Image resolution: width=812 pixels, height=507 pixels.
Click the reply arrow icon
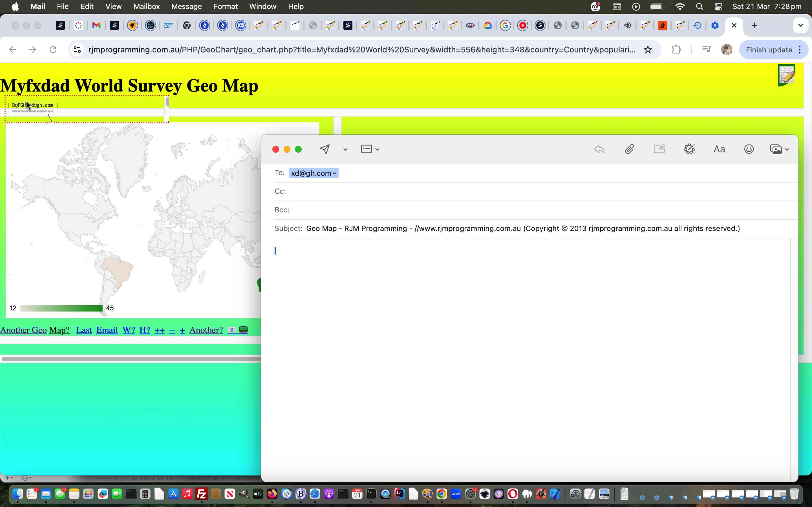(599, 149)
